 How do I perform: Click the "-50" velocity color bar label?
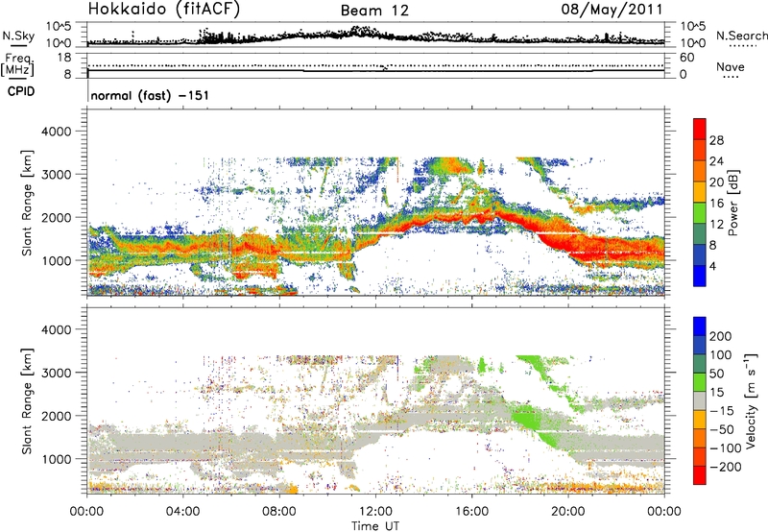coord(722,430)
